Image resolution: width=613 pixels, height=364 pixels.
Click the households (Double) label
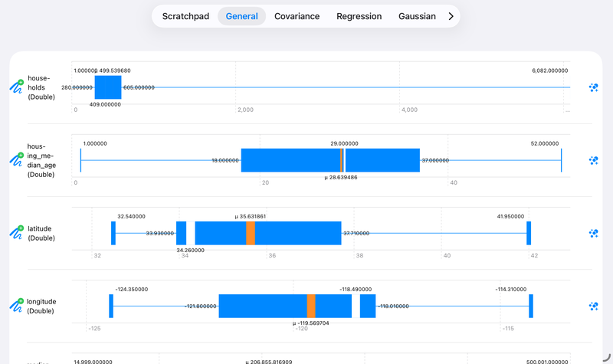click(41, 87)
